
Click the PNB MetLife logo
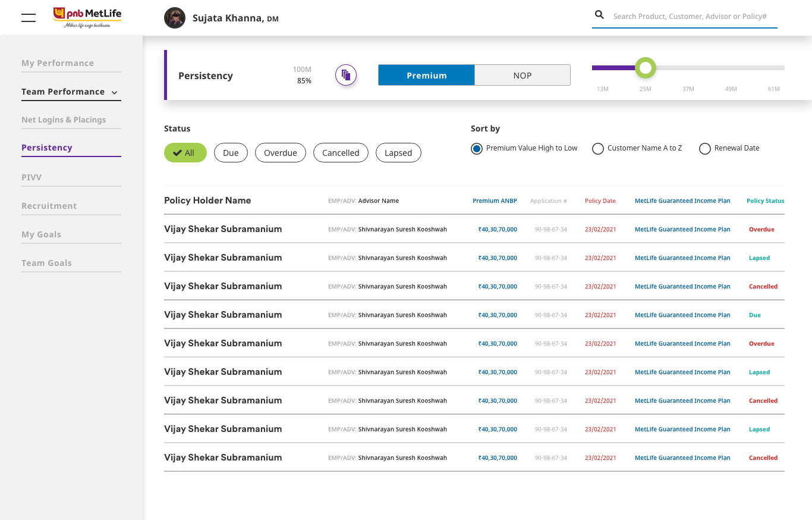click(87, 17)
